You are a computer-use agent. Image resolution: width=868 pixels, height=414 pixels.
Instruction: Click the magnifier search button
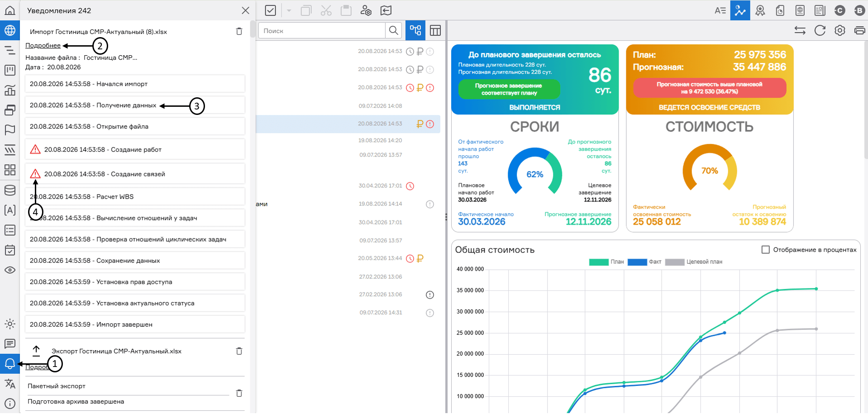pos(394,31)
